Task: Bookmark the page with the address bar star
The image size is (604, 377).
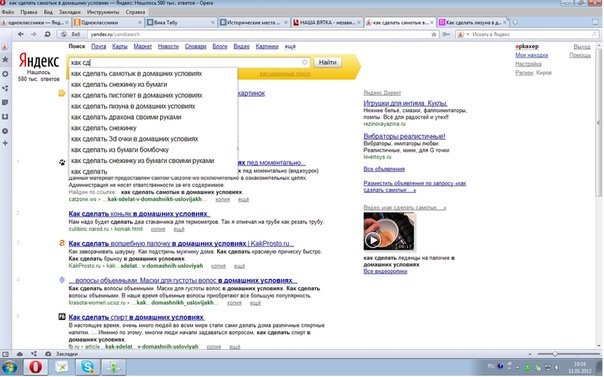Action: [434, 34]
